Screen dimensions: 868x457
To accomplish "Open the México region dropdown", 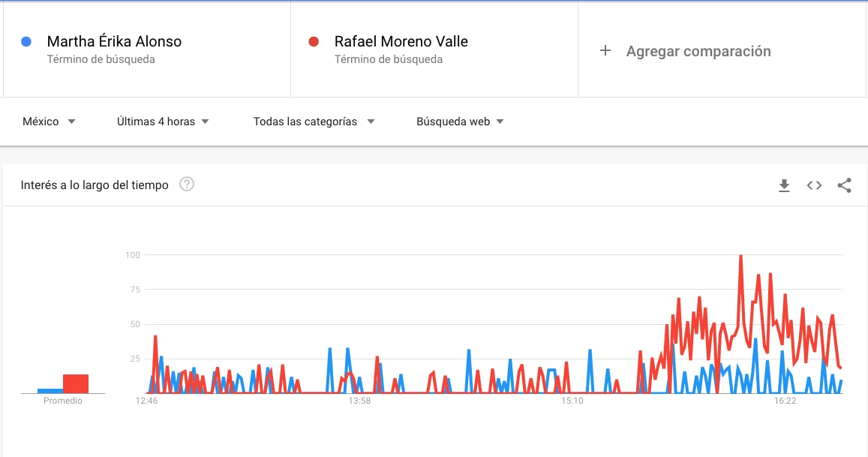I will (x=49, y=122).
